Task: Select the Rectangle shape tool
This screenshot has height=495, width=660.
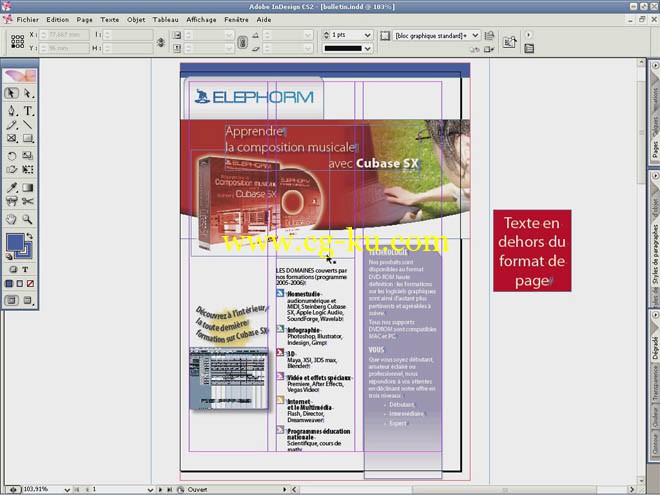Action: (28, 138)
